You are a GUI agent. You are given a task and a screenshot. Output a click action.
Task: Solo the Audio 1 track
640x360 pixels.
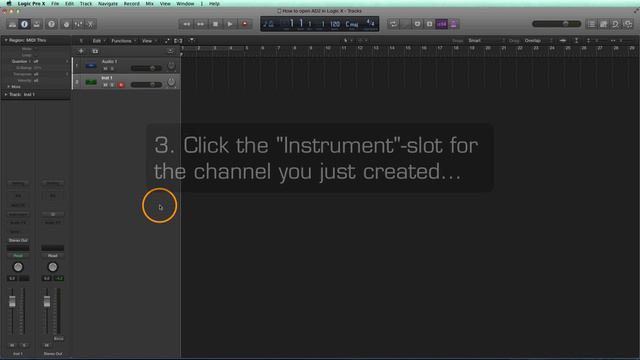point(112,69)
